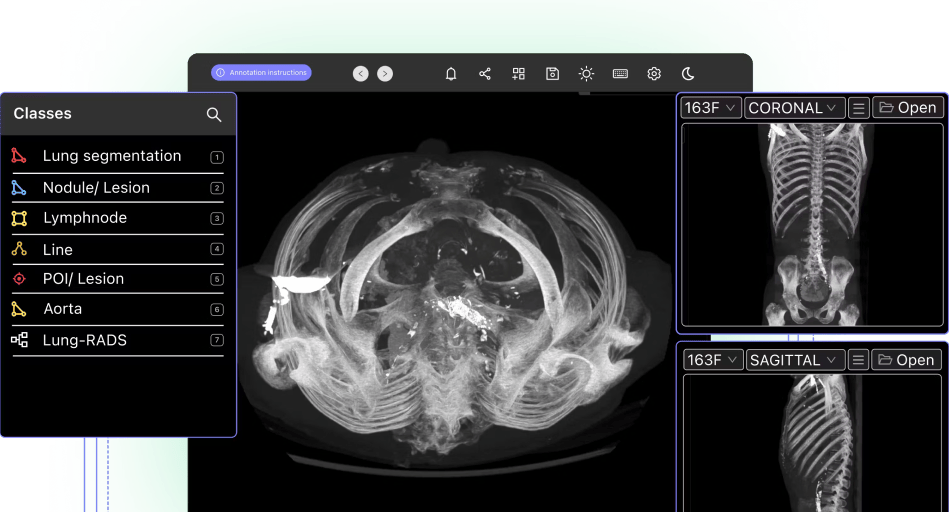This screenshot has height=512, width=949.
Task: Open notifications bell icon
Action: [451, 74]
